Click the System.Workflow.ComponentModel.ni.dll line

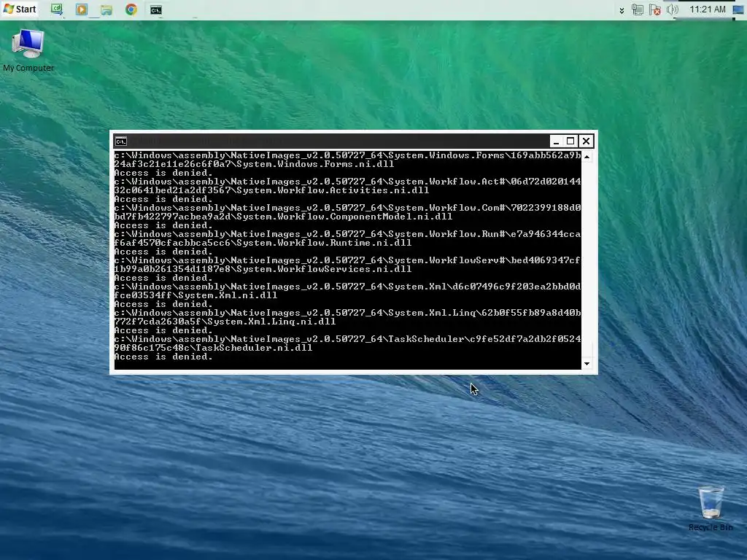[x=284, y=217]
